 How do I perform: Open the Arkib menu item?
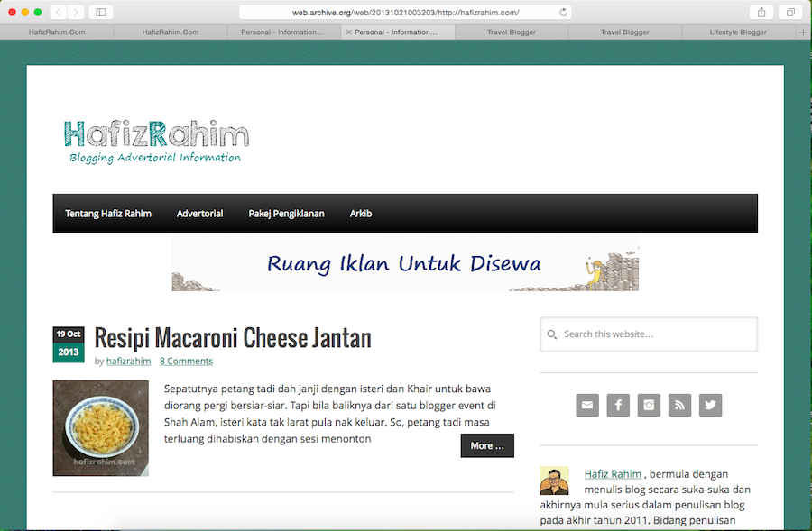360,214
